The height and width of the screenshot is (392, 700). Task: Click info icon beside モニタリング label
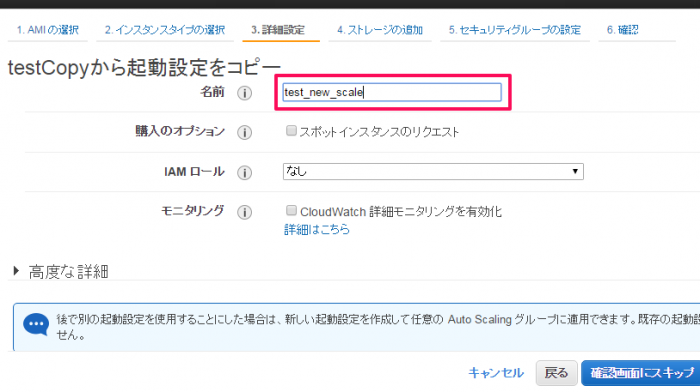(244, 212)
